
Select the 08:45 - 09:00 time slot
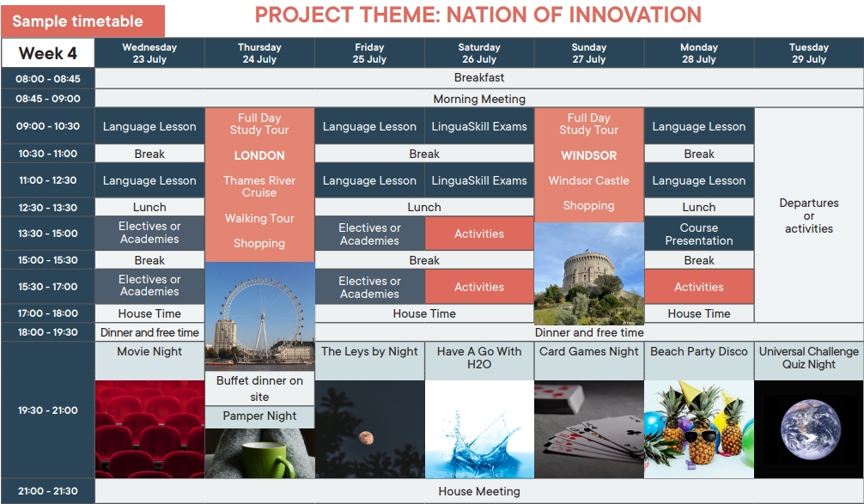pyautogui.click(x=48, y=99)
